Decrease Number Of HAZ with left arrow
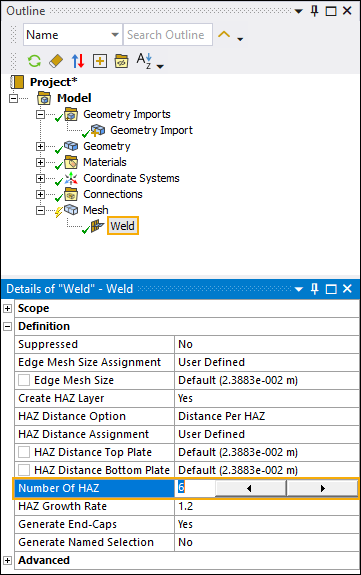The image size is (361, 575). (x=250, y=488)
